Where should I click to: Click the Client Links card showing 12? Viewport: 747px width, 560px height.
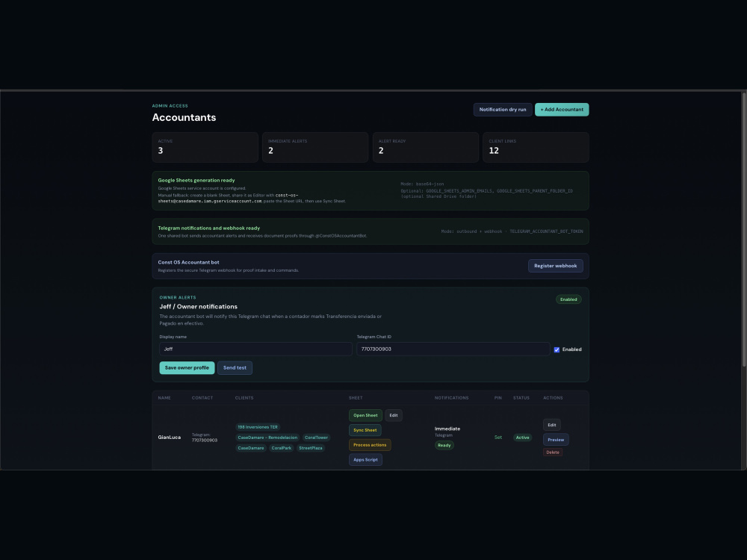click(536, 147)
